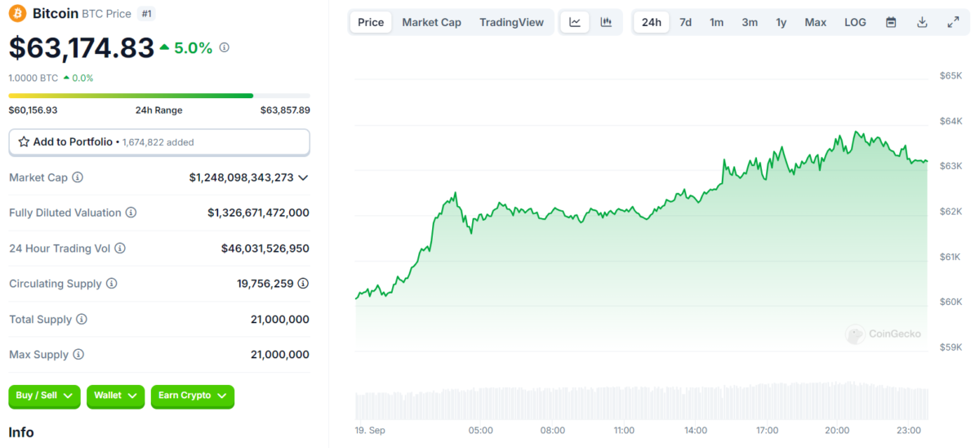Open the Buy / Sell dropdown

pyautogui.click(x=45, y=396)
